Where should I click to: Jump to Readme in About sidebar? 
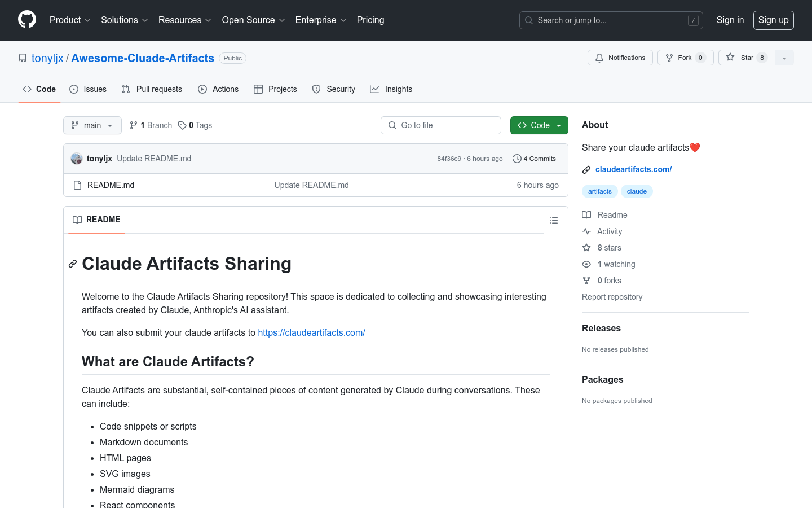click(604, 215)
